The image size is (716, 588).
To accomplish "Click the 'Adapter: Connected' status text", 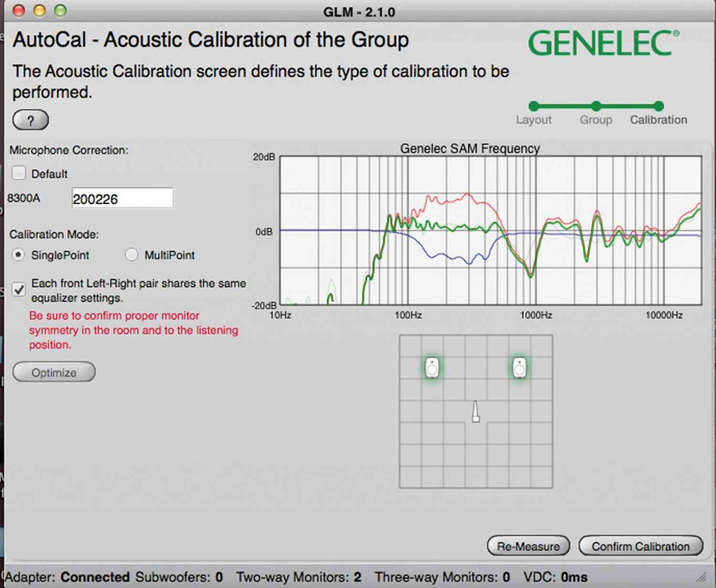I will pyautogui.click(x=67, y=577).
